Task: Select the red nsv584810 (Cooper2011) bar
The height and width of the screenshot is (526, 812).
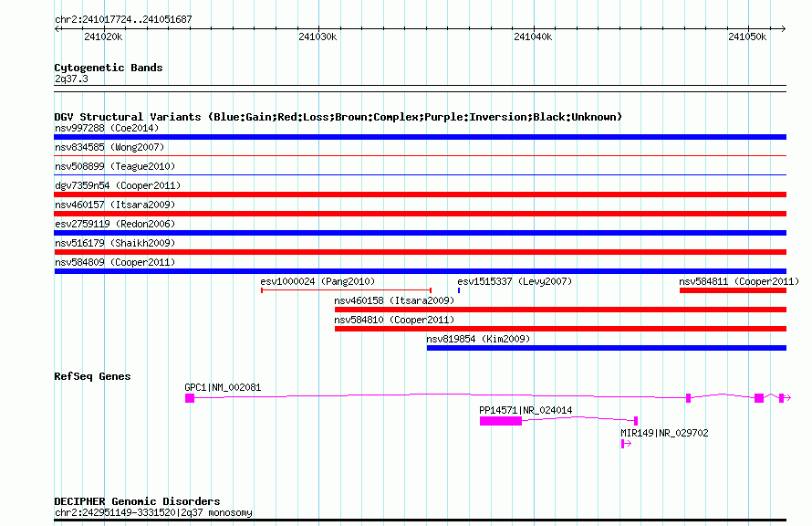Action: tap(560, 329)
